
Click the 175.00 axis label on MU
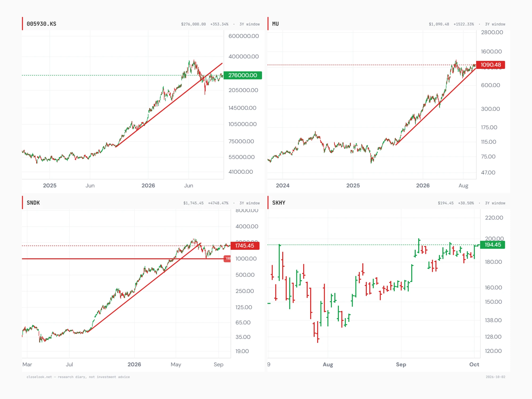pyautogui.click(x=489, y=127)
